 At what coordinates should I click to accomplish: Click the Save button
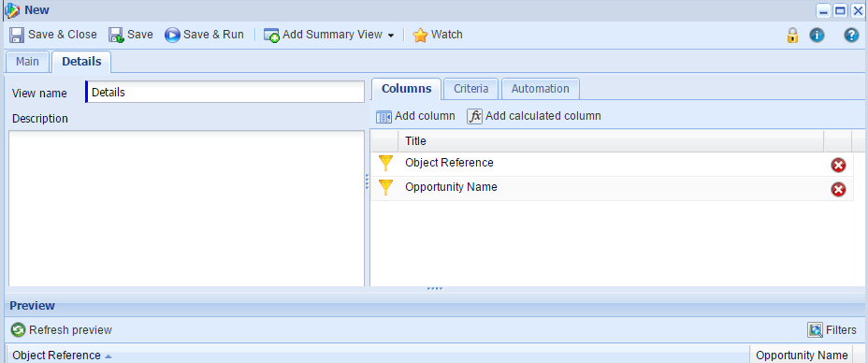pyautogui.click(x=131, y=35)
